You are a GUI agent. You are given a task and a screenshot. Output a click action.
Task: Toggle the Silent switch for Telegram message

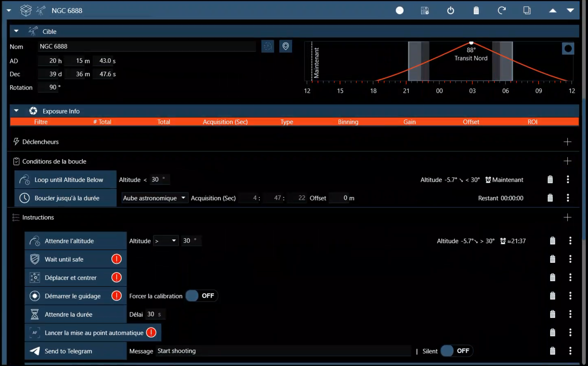tap(456, 351)
